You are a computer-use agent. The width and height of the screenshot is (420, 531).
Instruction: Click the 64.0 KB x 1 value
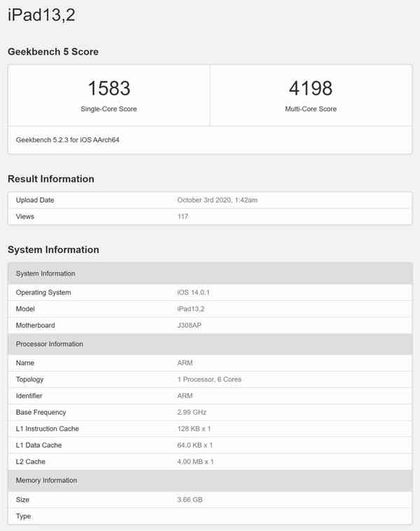tap(195, 446)
